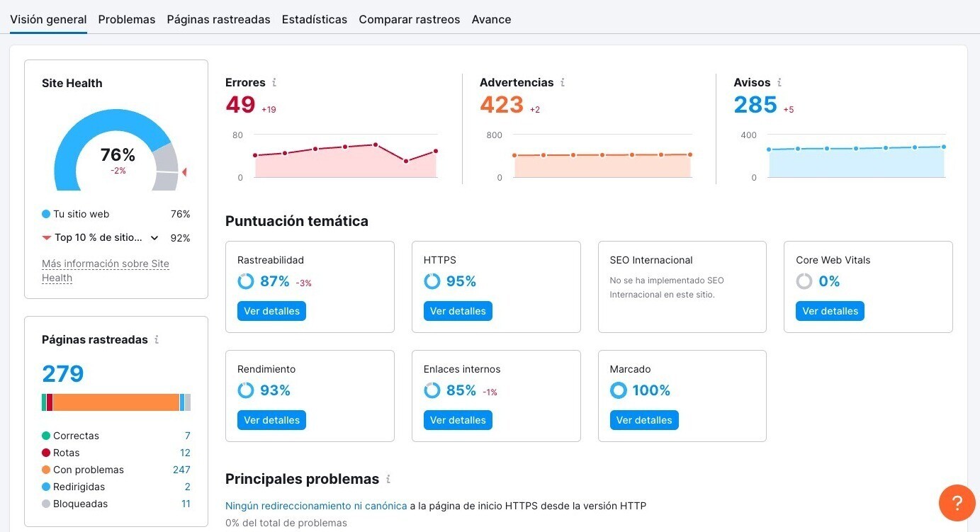Open the Estadísticas tab
Screen dimensions: 980x532
pyautogui.click(x=315, y=20)
